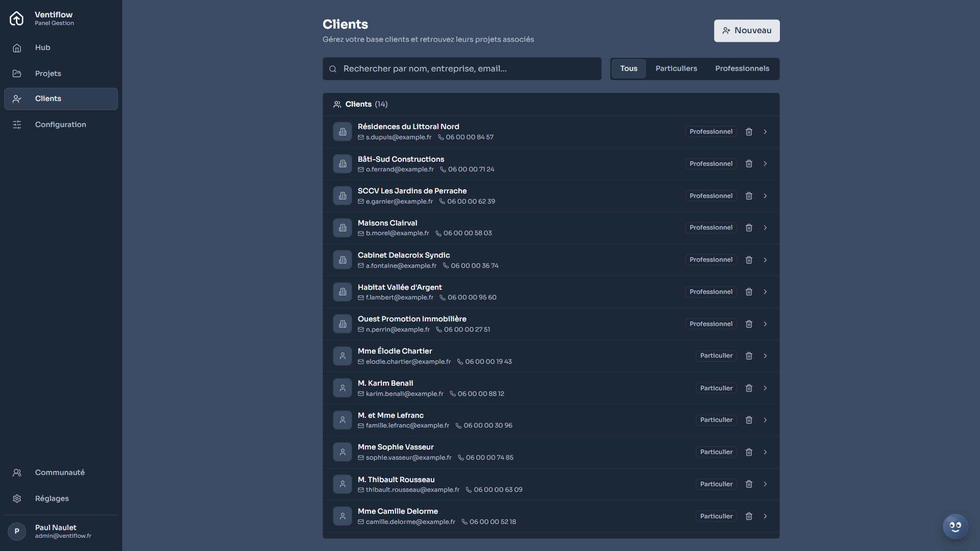Open SCCV Les Jardins de Perrache chevron
The width and height of the screenshot is (980, 551).
coord(765,196)
